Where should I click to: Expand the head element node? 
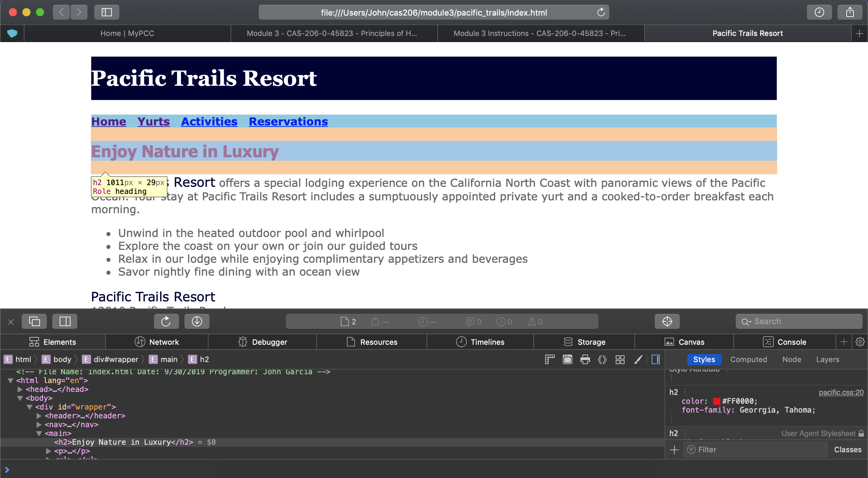(20, 389)
